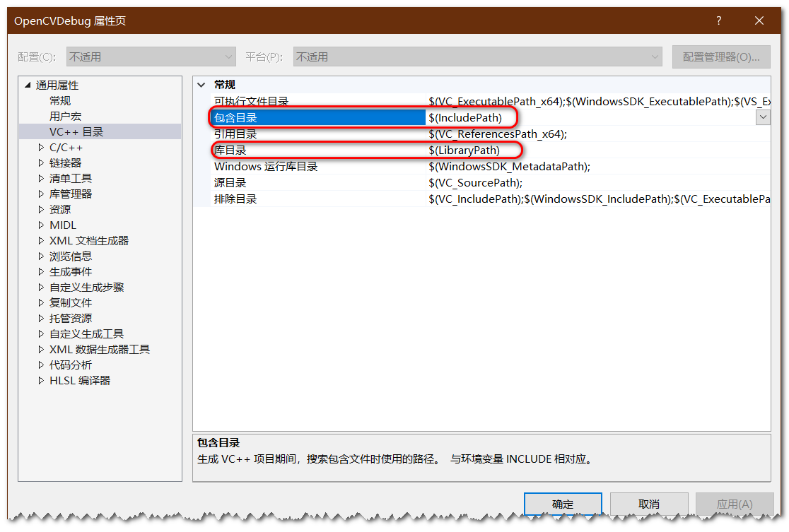
Task: Open the 包含目录 value dropdown arrow
Action: click(x=763, y=118)
